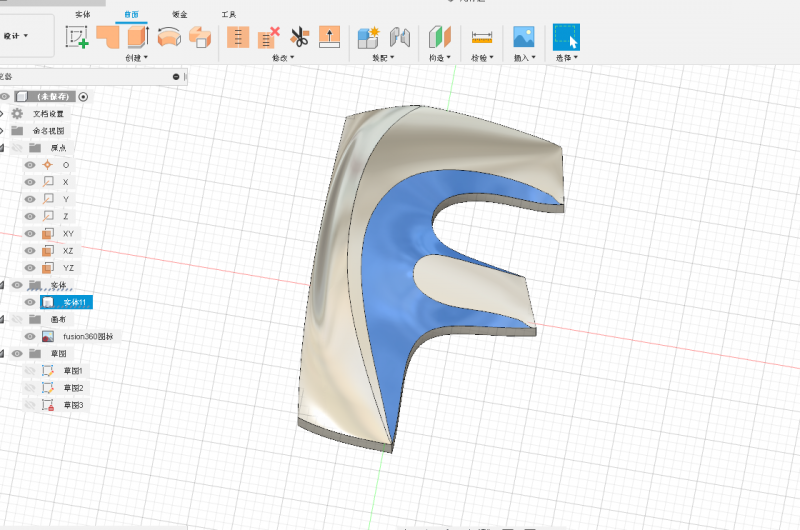This screenshot has width=800, height=530.
Task: Click the blue Select tool icon
Action: (x=566, y=37)
